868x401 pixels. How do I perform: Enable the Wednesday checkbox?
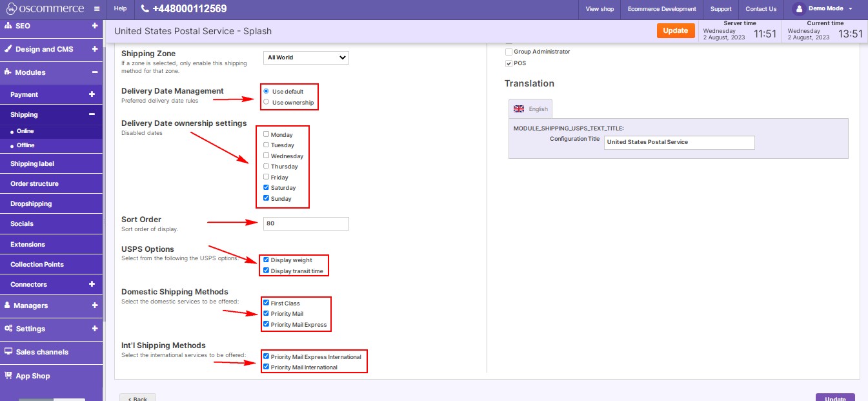click(266, 156)
